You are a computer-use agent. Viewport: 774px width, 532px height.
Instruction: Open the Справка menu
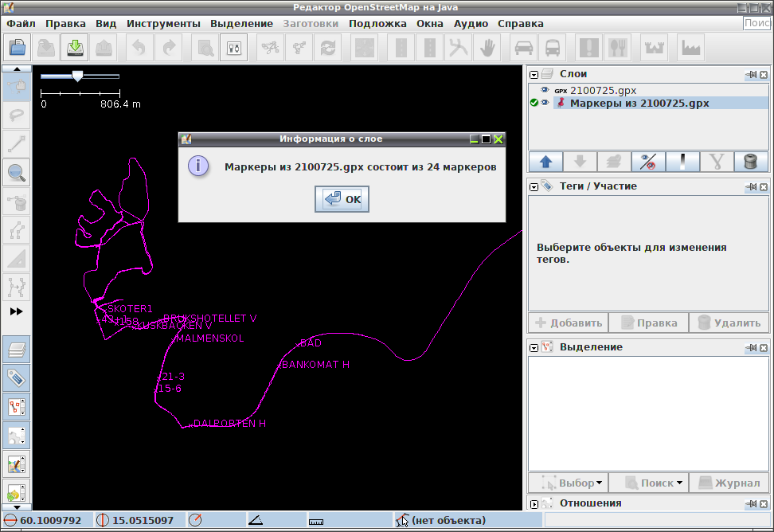520,24
